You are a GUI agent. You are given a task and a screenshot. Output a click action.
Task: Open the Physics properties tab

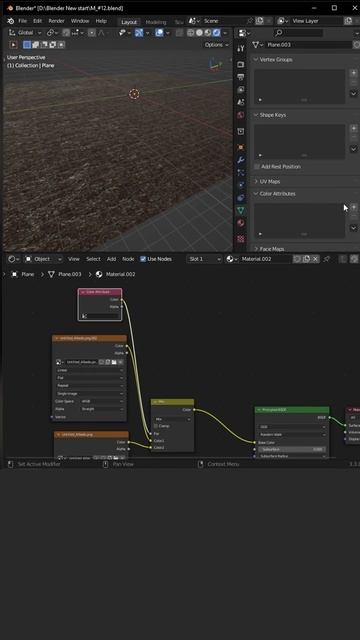click(241, 185)
